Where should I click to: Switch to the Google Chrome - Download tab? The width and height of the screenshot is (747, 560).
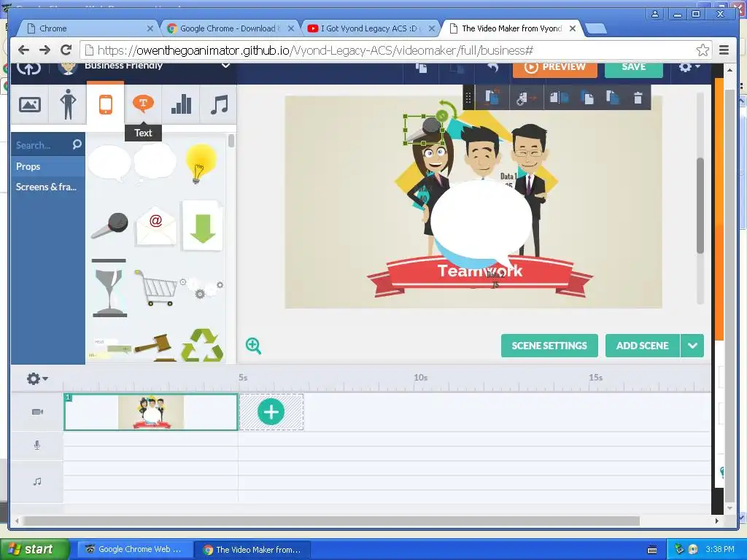coord(230,28)
